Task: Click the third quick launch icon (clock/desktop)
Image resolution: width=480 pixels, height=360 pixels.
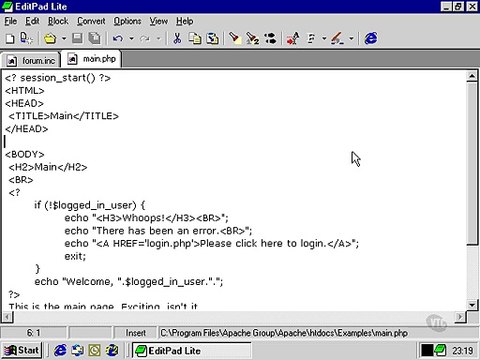Action: [x=95, y=350]
